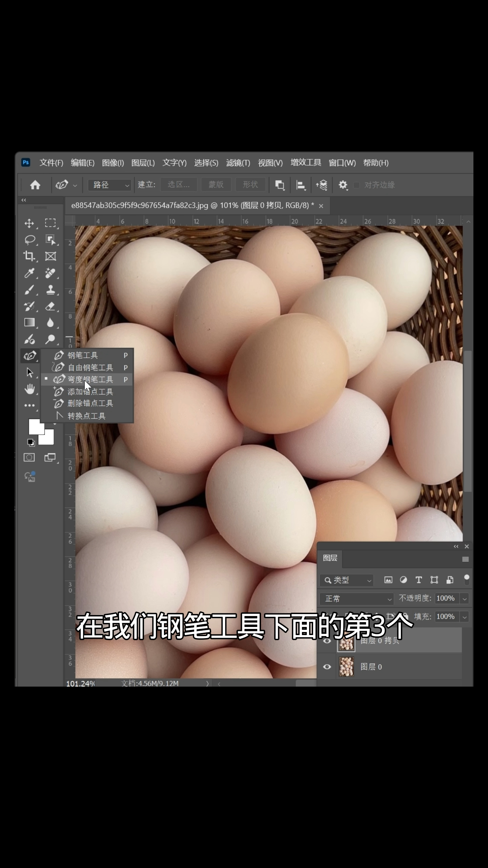Toggle visibility of 图层 0
488x868 pixels.
[x=327, y=667]
